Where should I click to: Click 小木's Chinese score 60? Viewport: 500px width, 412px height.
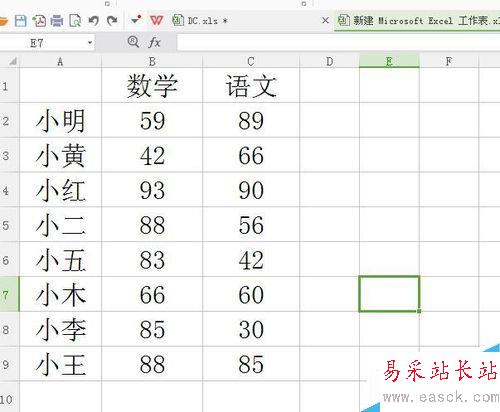(x=251, y=294)
